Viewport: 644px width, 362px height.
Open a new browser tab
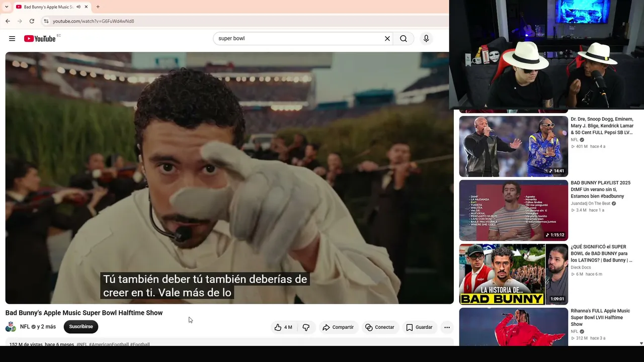click(98, 7)
